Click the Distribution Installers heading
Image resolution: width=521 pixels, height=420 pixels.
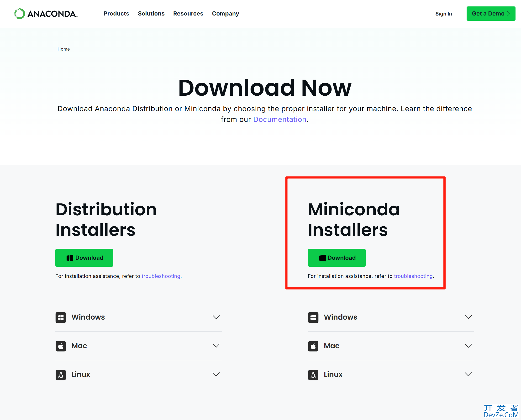coord(106,219)
